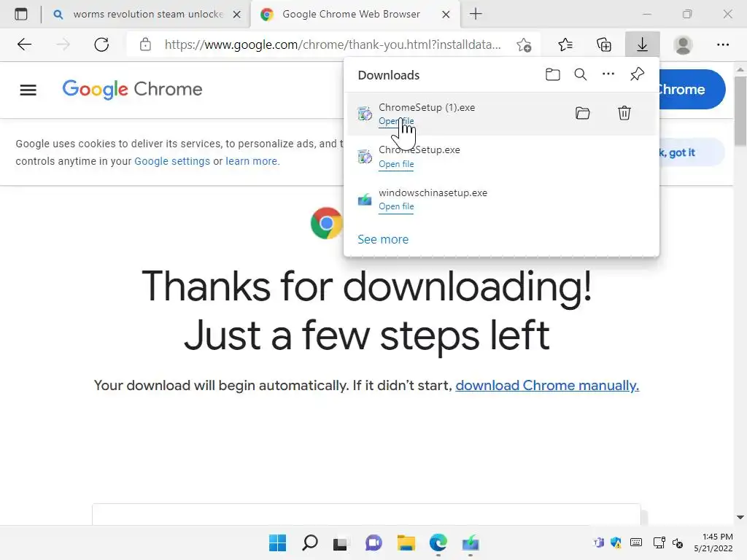Screen dimensions: 747x560
Task: Open the Collections icon in toolbar
Action: pyautogui.click(x=603, y=44)
